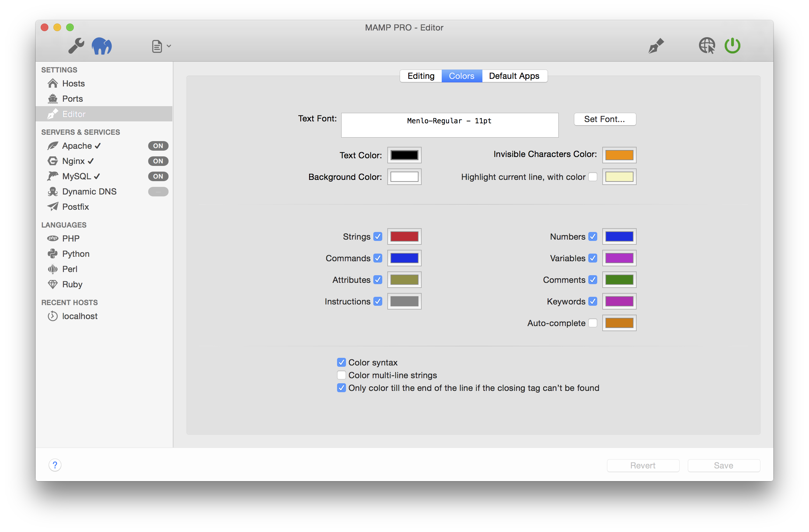Click the Set Font... button

point(605,119)
